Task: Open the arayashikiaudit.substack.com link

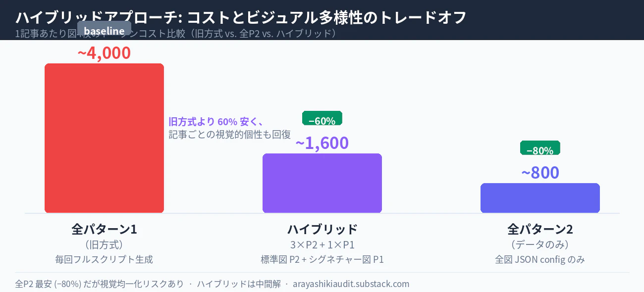Action: (351, 284)
